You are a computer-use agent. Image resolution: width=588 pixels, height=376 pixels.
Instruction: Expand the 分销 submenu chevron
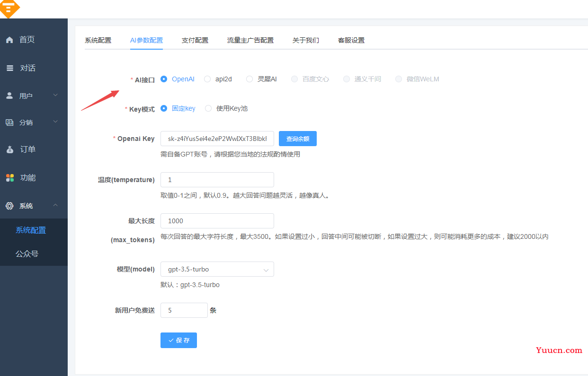(x=55, y=122)
